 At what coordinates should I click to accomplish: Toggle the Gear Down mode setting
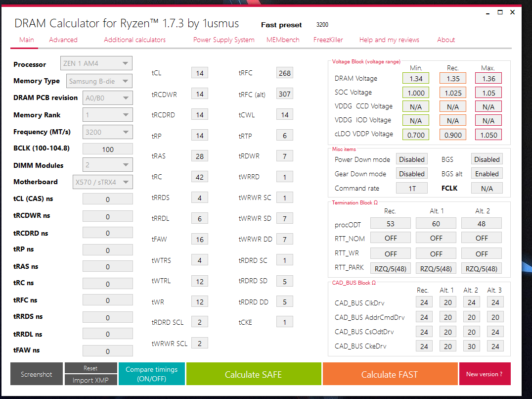click(x=412, y=173)
